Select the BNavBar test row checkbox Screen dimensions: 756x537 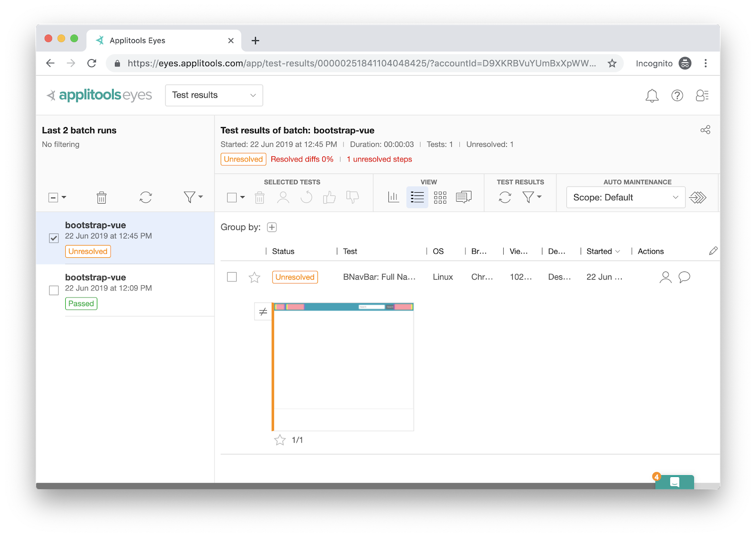point(232,277)
